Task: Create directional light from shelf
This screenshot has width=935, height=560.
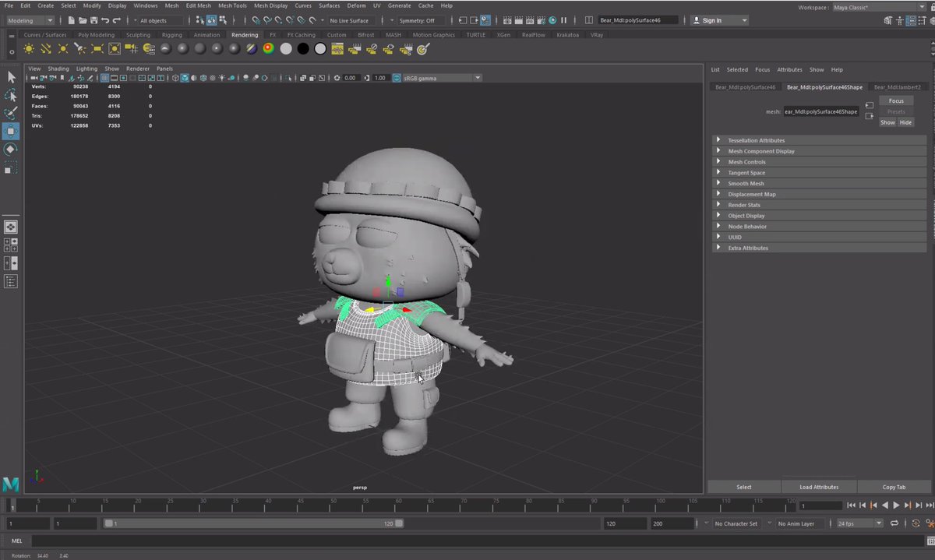Action: 46,48
